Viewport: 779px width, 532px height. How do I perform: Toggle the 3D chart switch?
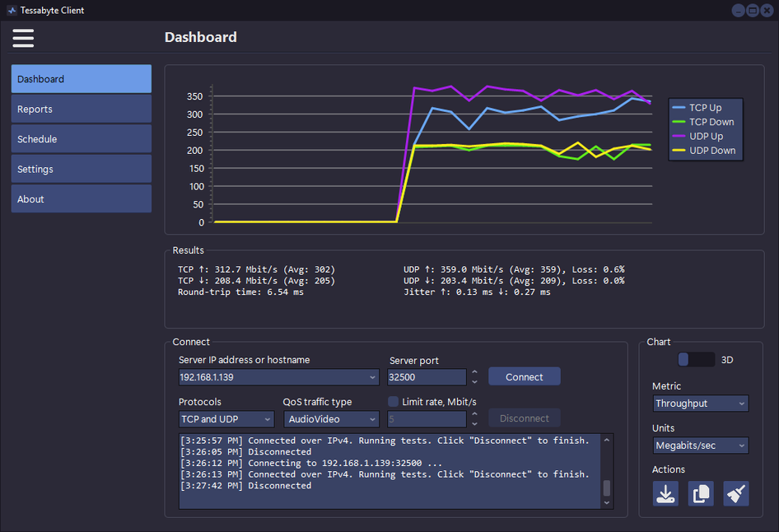pos(696,360)
